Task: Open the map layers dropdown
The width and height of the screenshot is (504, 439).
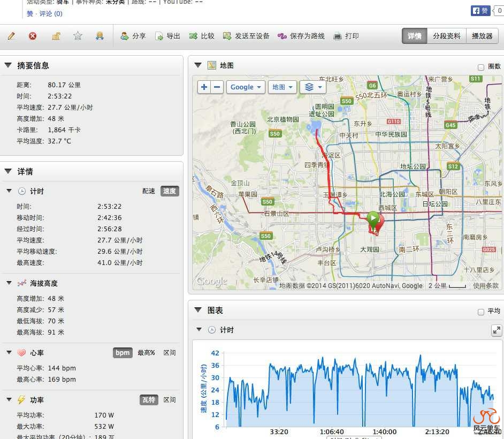Action: [x=312, y=87]
